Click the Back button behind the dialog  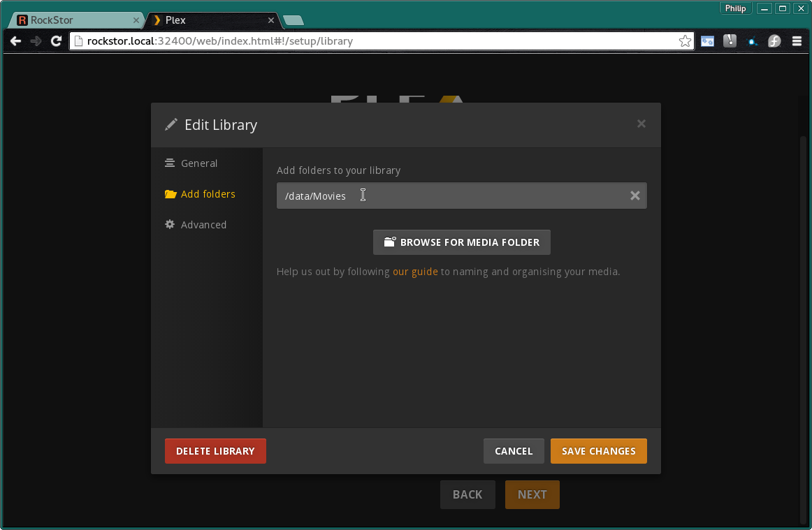coord(467,495)
